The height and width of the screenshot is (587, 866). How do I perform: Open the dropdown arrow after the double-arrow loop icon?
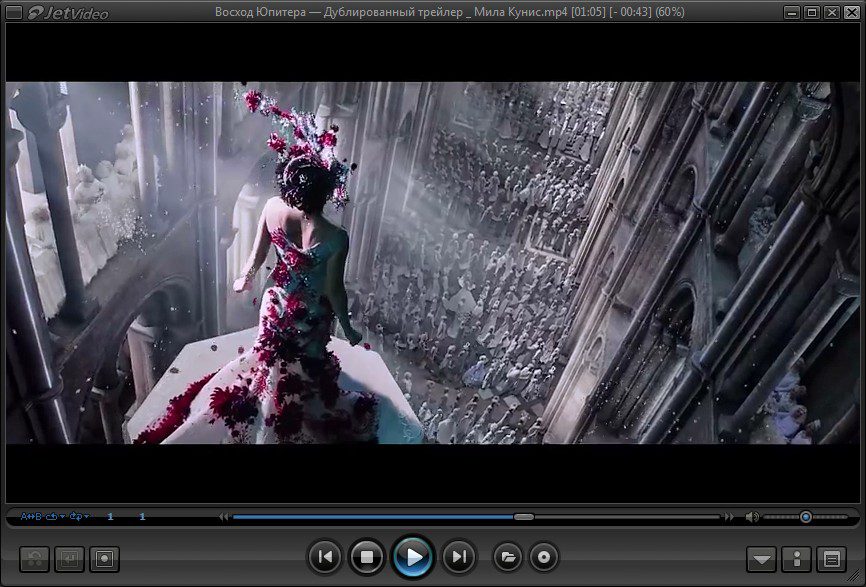tap(87, 517)
